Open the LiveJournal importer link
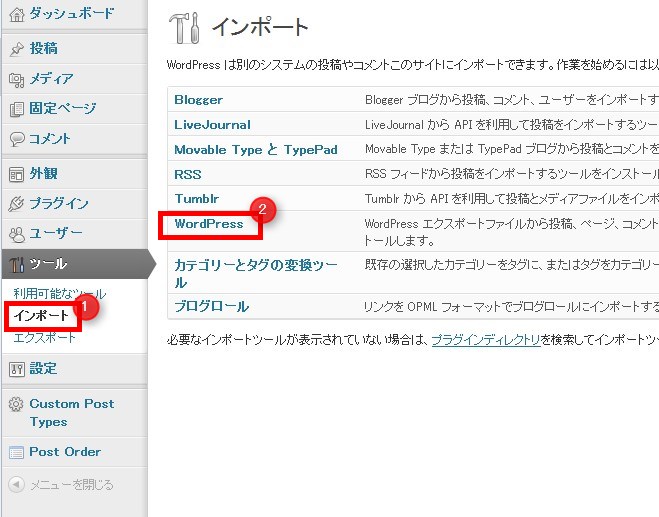659x517 pixels. pos(212,125)
